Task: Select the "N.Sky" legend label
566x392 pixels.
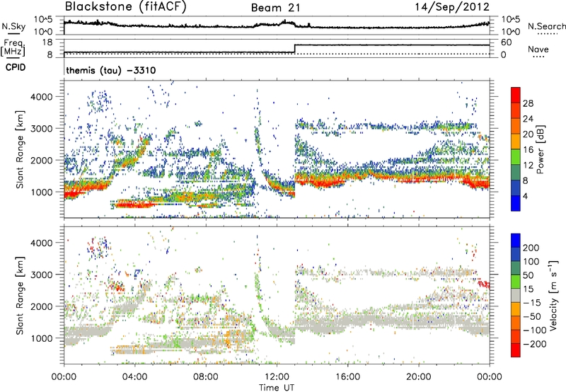Action: tap(13, 26)
